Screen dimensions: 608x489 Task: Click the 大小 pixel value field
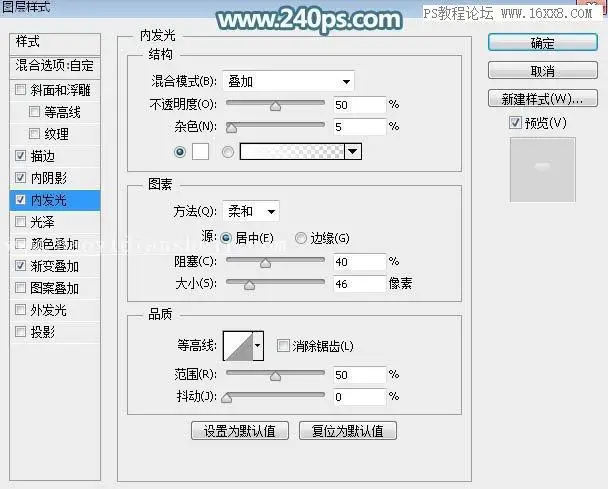(359, 284)
